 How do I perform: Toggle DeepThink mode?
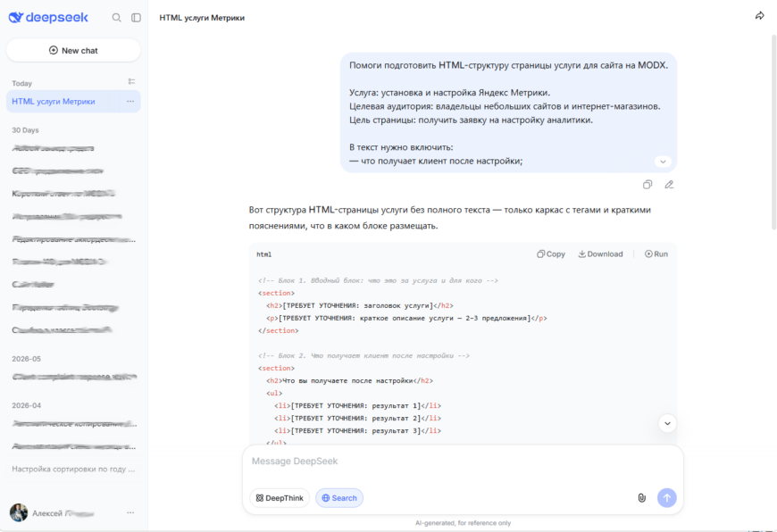(280, 498)
